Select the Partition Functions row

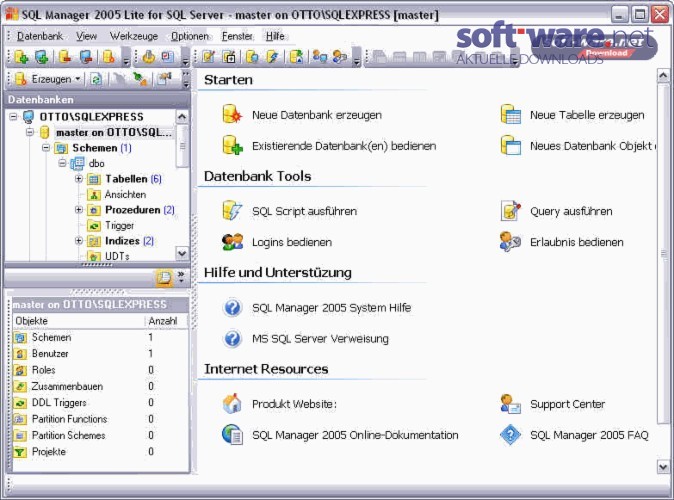coord(100,419)
